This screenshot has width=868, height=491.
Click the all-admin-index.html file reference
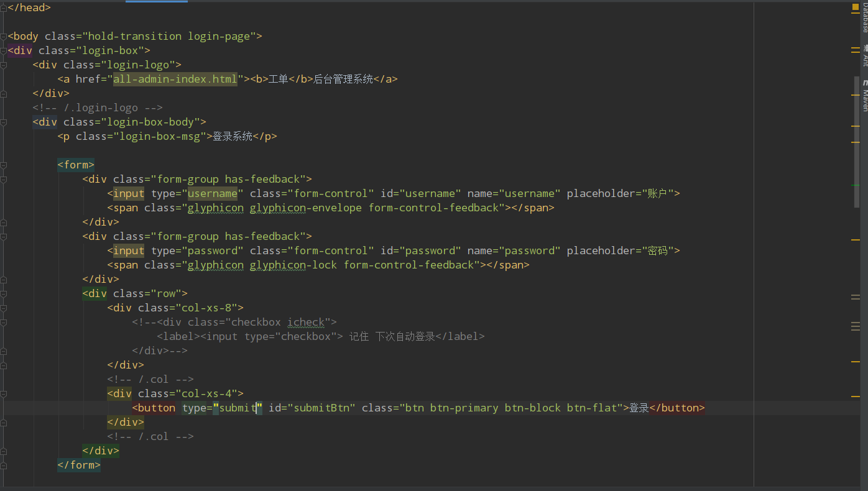(175, 78)
